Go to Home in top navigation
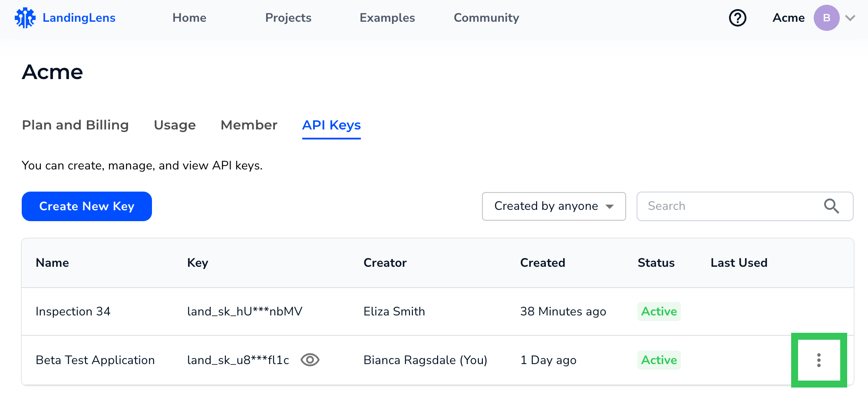The image size is (868, 401). click(189, 18)
